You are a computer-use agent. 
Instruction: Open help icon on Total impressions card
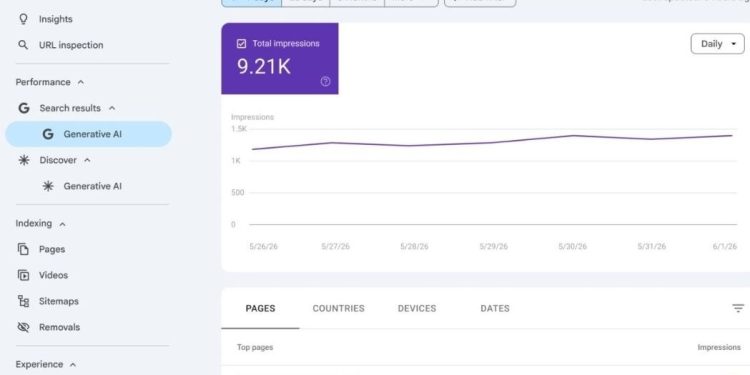(x=325, y=81)
